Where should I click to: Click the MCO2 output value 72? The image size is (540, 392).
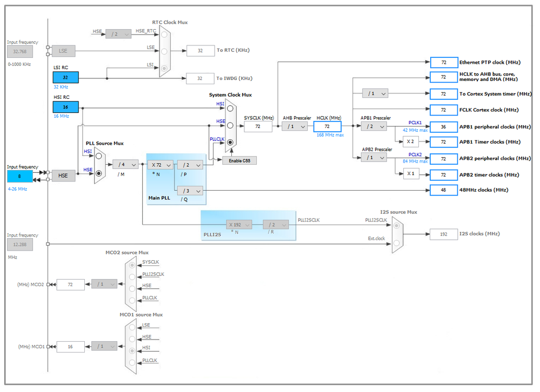71,285
